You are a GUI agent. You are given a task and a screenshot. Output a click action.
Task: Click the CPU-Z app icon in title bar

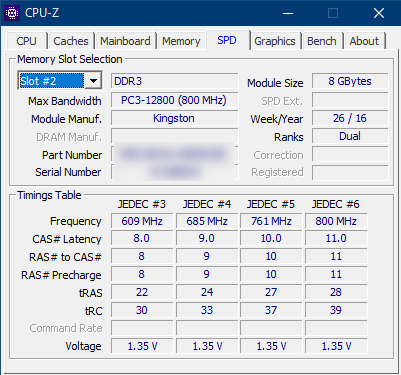[12, 13]
